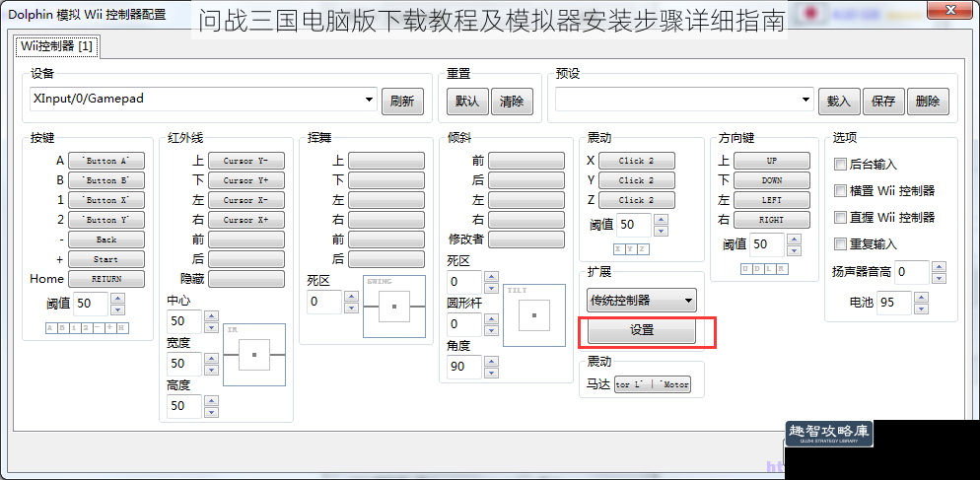Click infrared 上 mapping 'Cursor Y-'
980x480 pixels.
(246, 161)
